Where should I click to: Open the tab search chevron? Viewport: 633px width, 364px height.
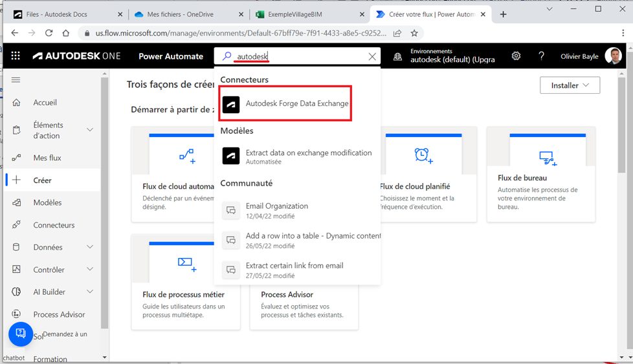549,9
